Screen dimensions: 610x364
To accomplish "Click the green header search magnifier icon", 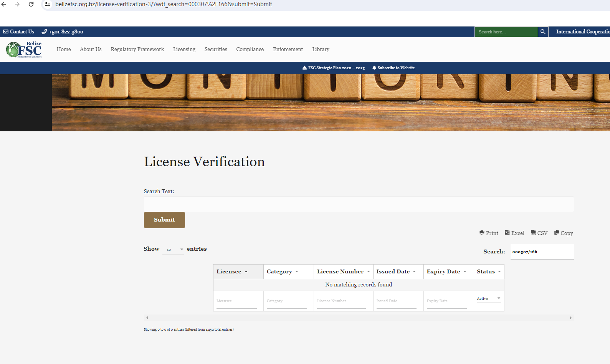I will click(543, 32).
